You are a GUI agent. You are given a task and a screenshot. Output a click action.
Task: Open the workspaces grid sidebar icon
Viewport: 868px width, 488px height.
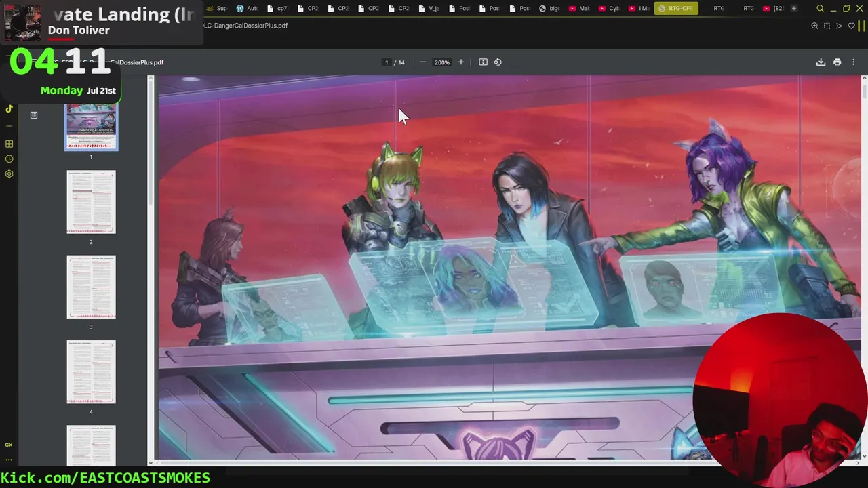[9, 144]
